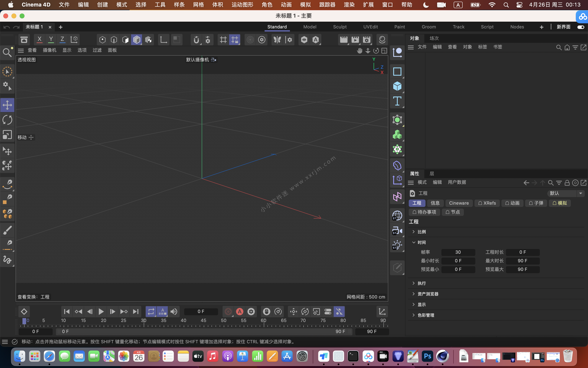Viewport: 588px width, 368px height.
Task: Toggle the viewport layout icon
Action: point(384,51)
